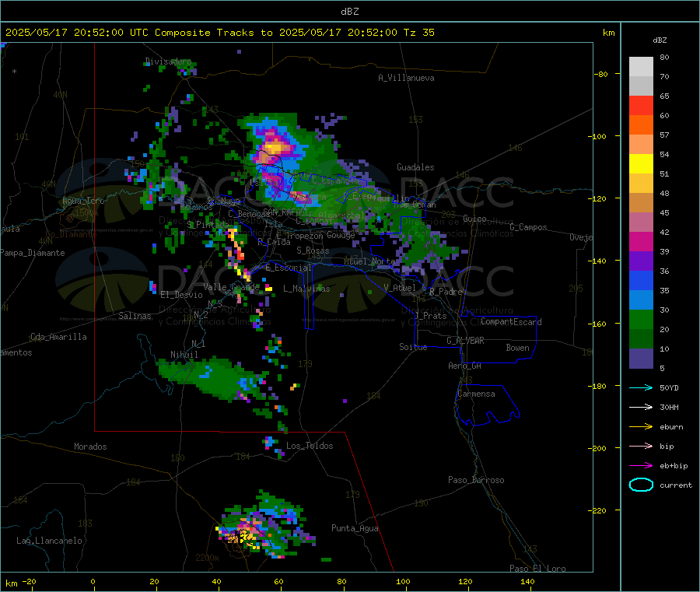Click the Cda_Amarilla map label
This screenshot has width=700, height=592.
click(x=58, y=337)
